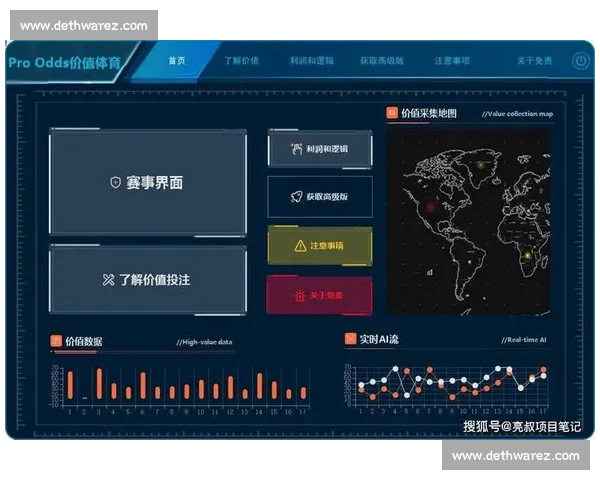The width and height of the screenshot is (600, 480).
Task: Click the yellow marker on Africa
Action: [528, 255]
